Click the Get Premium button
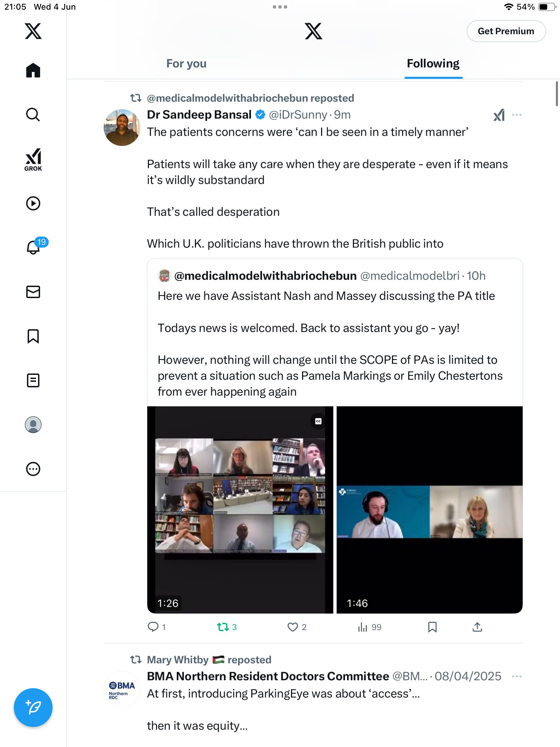Viewport: 560px width, 747px height. [506, 31]
